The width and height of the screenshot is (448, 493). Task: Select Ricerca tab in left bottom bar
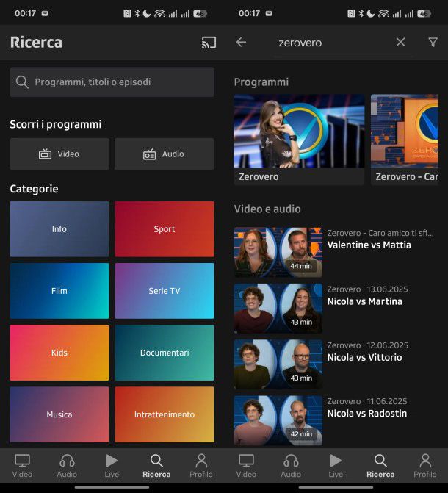[156, 466]
